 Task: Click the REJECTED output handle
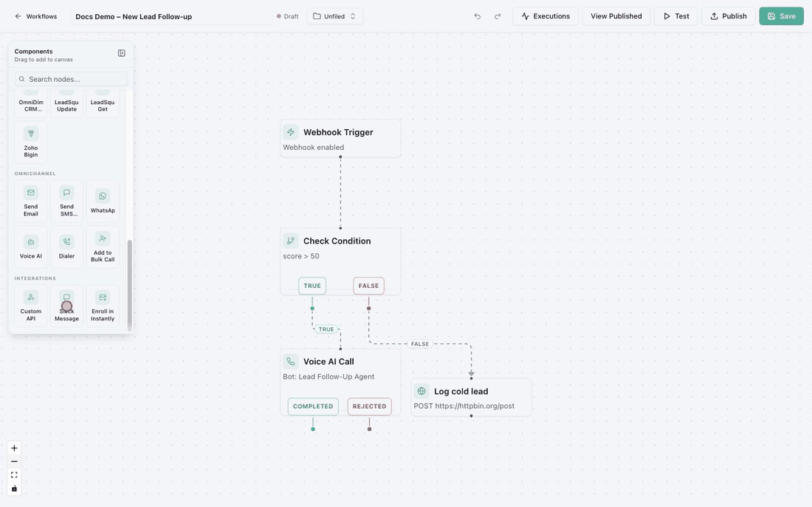pos(369,407)
